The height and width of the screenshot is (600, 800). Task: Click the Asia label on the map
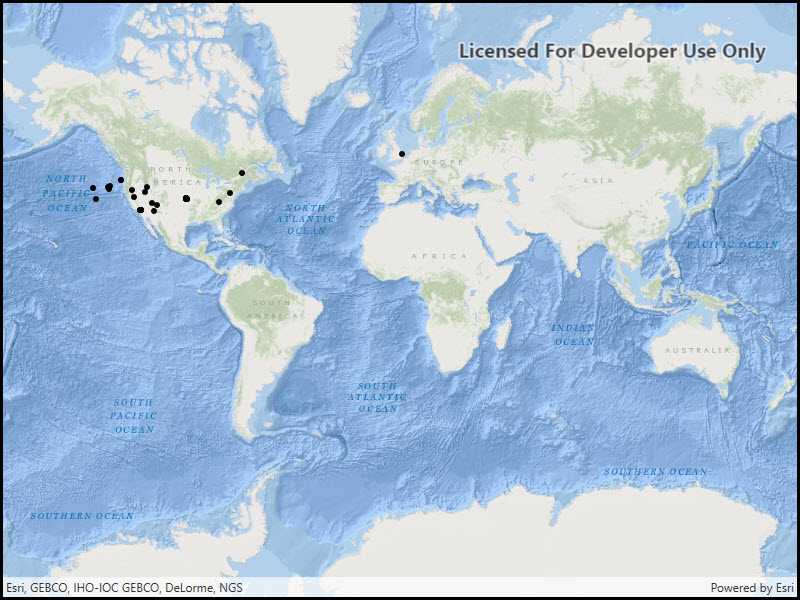(x=598, y=180)
